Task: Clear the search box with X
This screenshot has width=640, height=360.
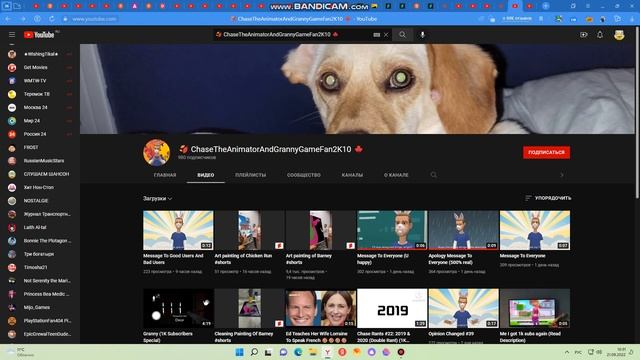Action: click(x=386, y=35)
